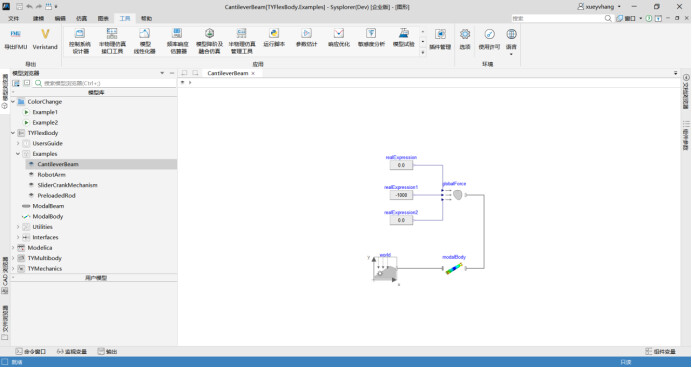
Task: Open the 文件 menu
Action: 14,19
